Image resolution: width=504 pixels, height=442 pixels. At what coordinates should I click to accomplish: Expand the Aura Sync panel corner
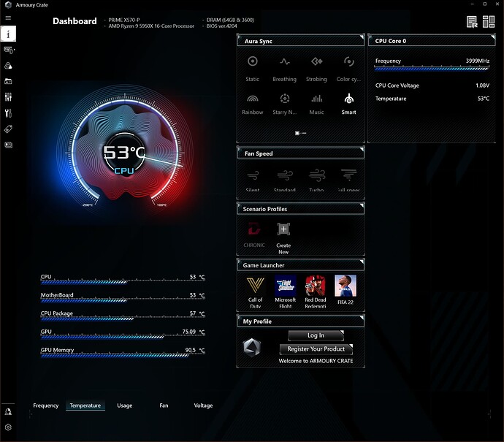[362, 37]
